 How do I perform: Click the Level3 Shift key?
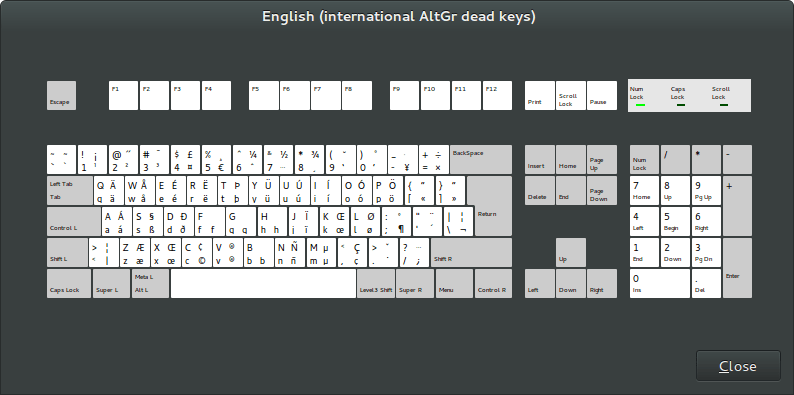point(376,283)
